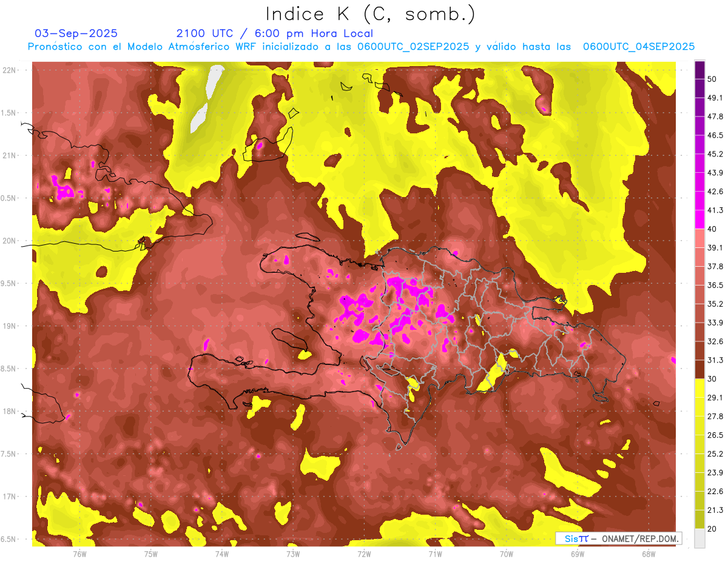
Task: Click the "27.8" color bar label
Action: [x=715, y=416]
